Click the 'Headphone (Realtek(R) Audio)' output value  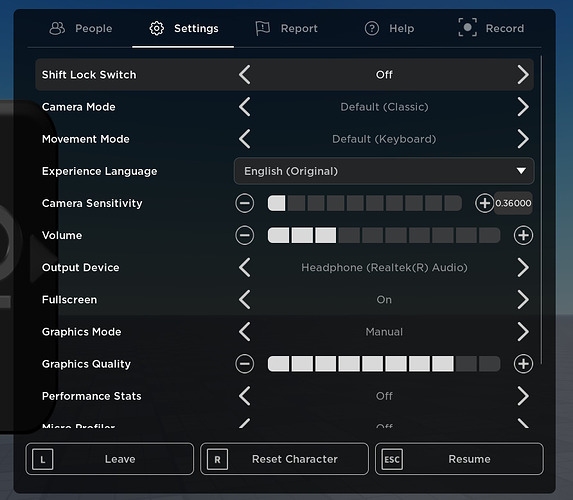[x=384, y=268]
